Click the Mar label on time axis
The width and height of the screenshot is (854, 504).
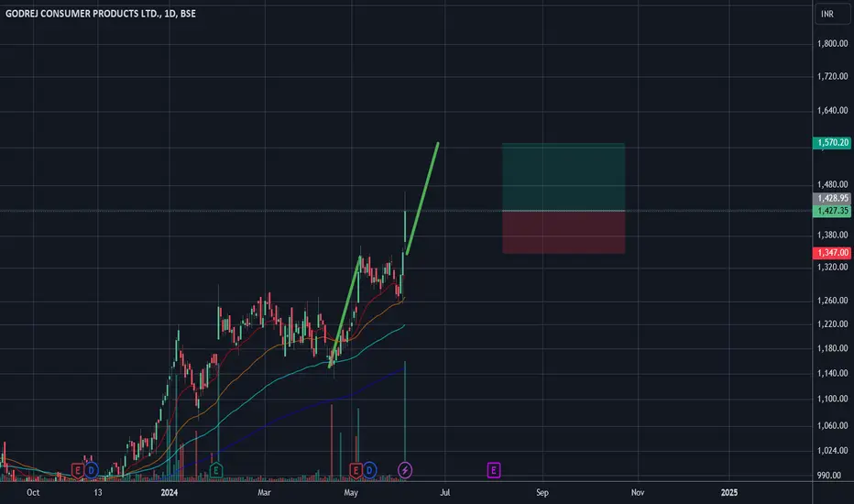click(264, 493)
